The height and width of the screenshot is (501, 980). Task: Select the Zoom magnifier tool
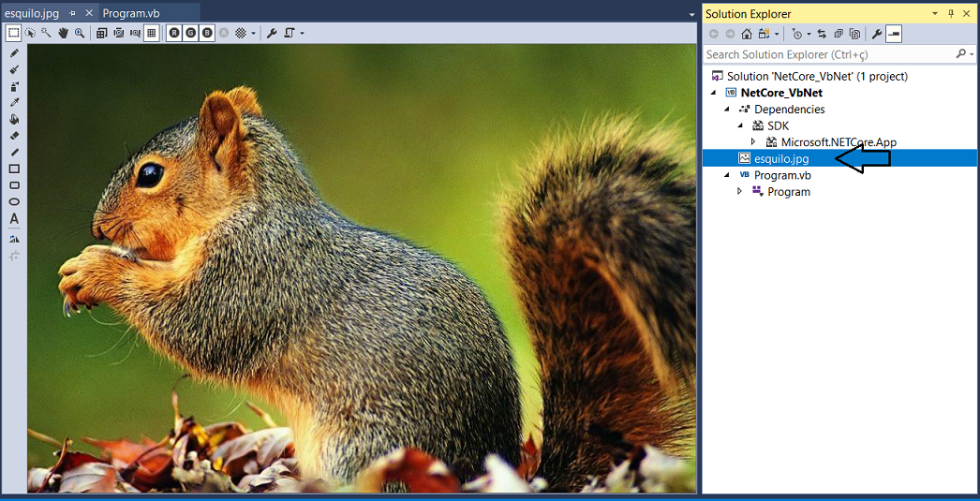coord(80,33)
